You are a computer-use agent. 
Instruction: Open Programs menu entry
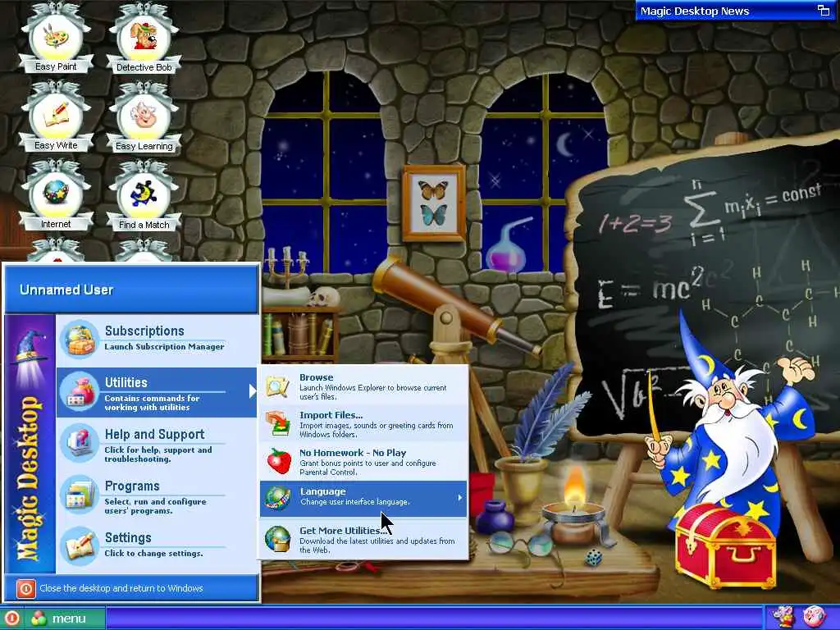(x=157, y=495)
